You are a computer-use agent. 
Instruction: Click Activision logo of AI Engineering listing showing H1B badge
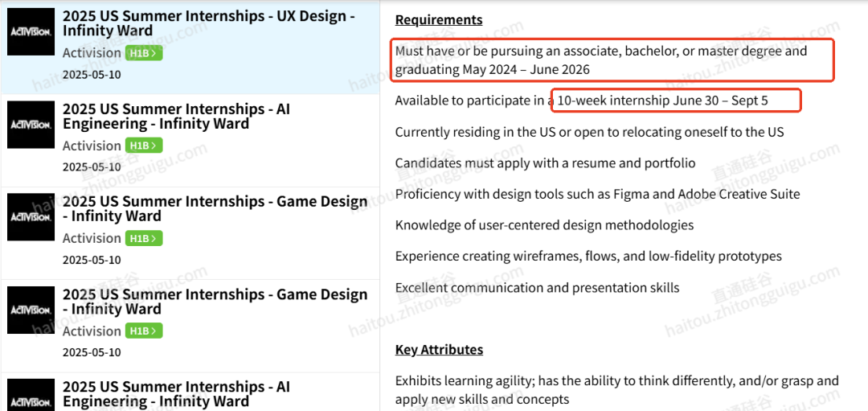point(31,125)
